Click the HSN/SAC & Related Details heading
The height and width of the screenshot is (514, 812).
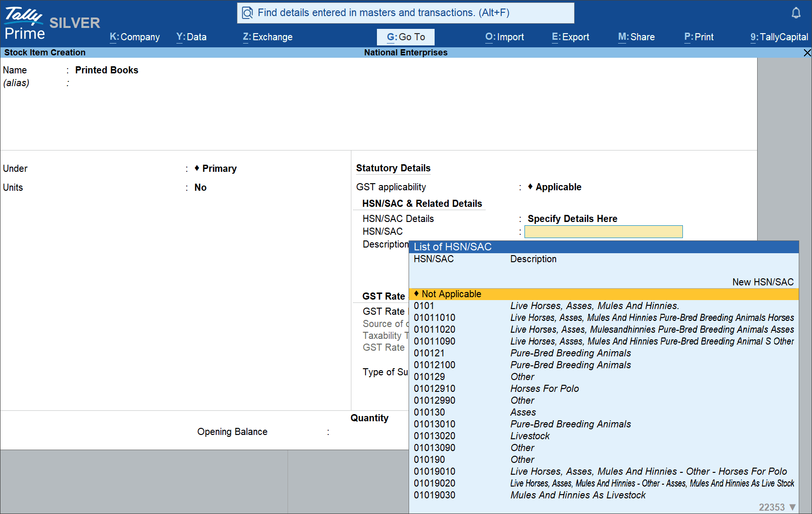tap(422, 204)
